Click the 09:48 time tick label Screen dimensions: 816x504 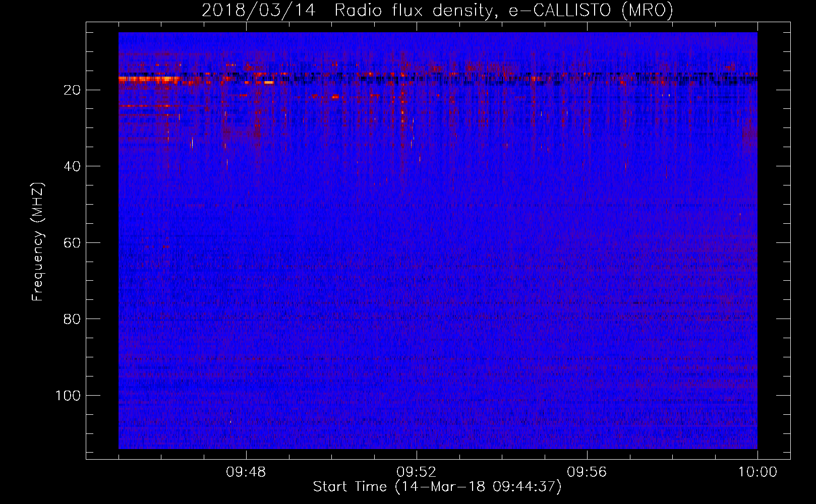tap(246, 472)
